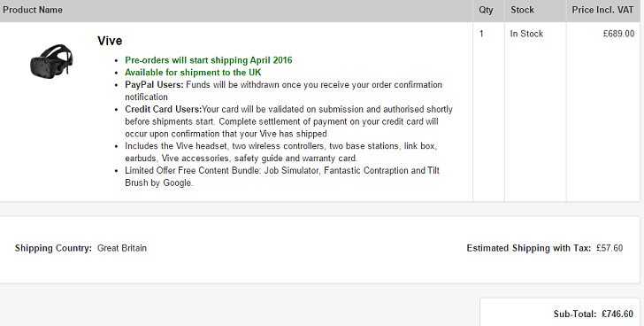Click the pre-orders shipping April 2016 notice
This screenshot has height=326, width=644.
coord(209,60)
